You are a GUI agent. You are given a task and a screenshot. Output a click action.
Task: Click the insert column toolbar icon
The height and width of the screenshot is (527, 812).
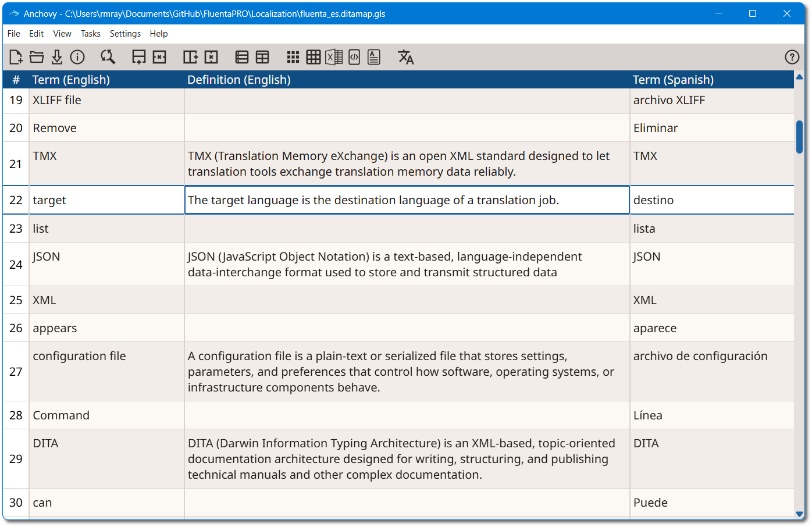[x=191, y=57]
